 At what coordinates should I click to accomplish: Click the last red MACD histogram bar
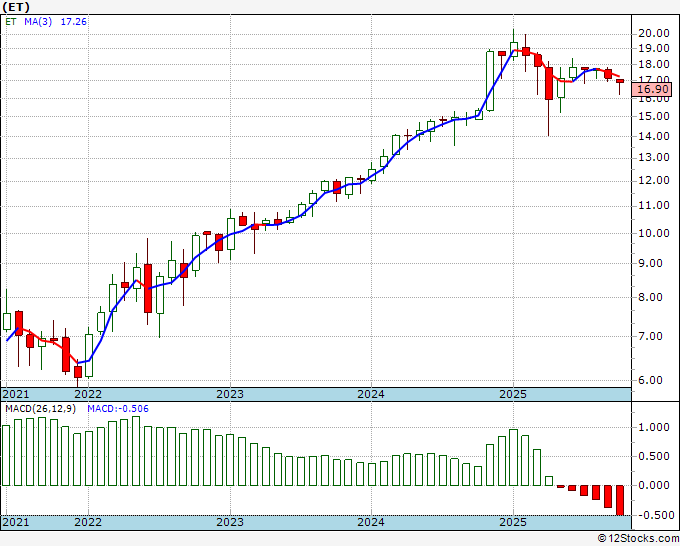click(x=618, y=500)
